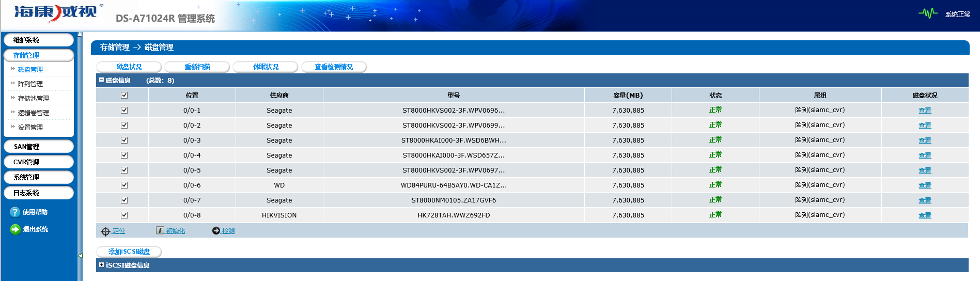Collapse the left sidebar with the arrow handle
The image size is (980, 281).
(x=80, y=255)
